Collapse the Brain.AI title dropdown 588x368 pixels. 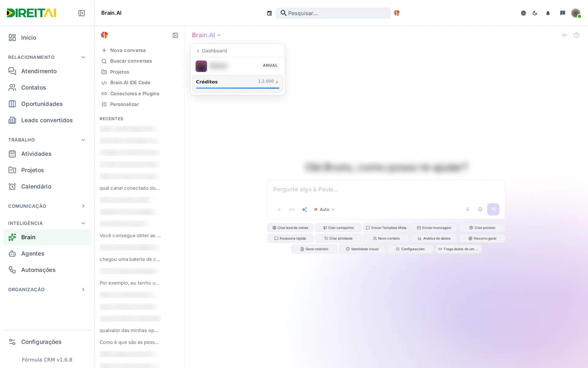coord(206,35)
